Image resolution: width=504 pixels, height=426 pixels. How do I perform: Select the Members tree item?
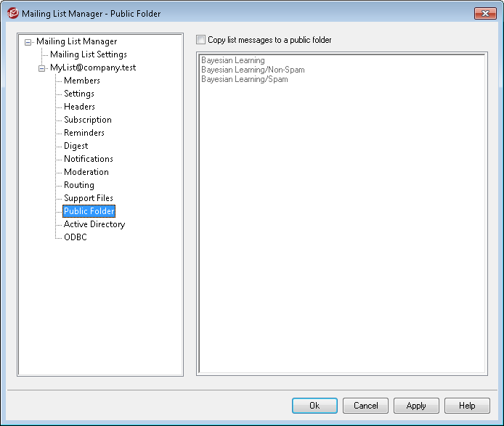(81, 81)
